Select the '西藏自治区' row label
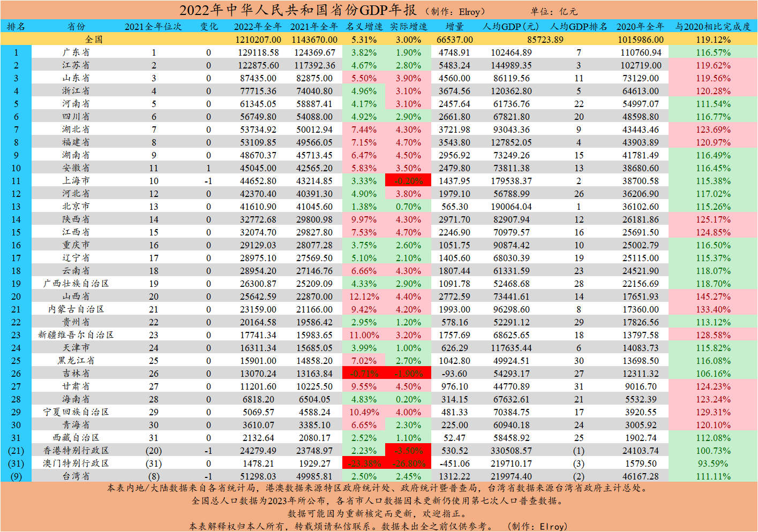 click(76, 437)
